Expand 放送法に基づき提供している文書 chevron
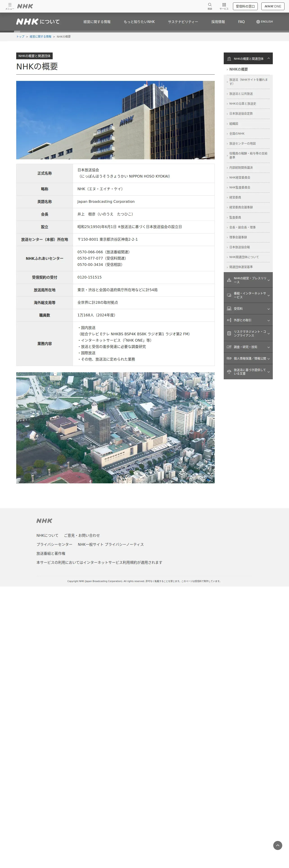The width and height of the screenshot is (289, 868). tap(269, 372)
